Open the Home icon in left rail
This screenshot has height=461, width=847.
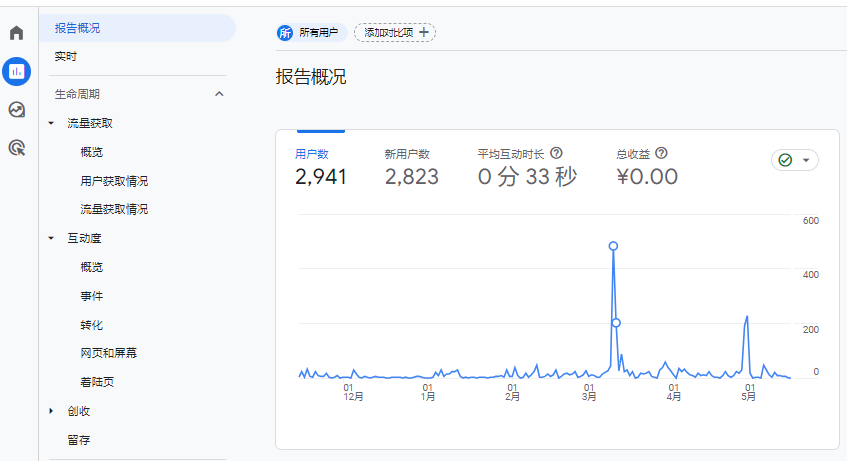click(16, 33)
